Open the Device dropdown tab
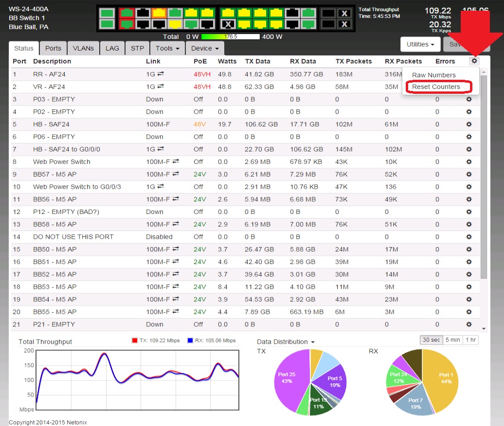The height and width of the screenshot is (426, 504). pos(204,48)
